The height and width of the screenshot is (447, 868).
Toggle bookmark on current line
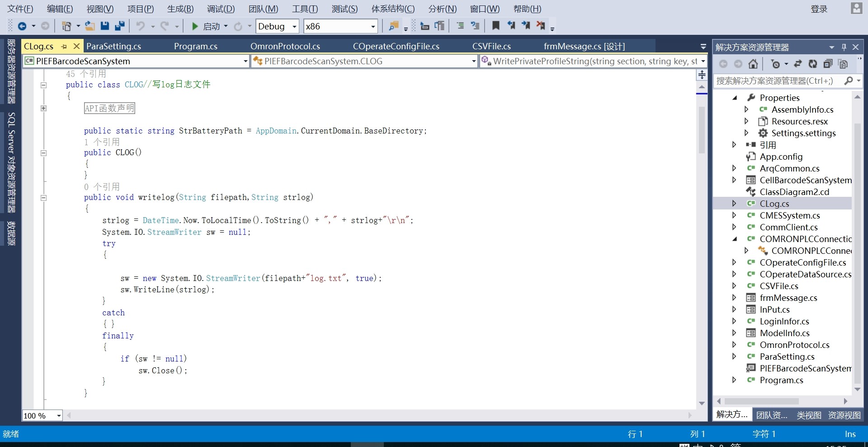496,26
